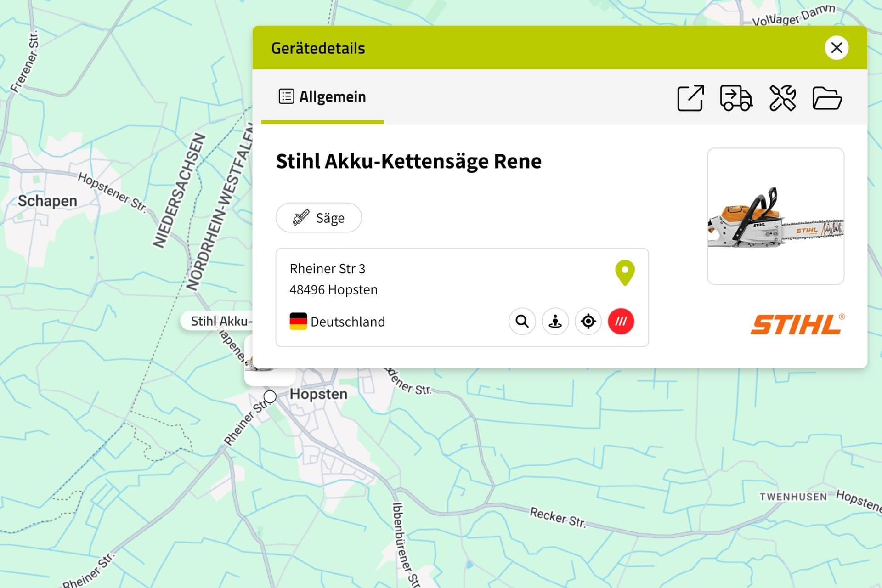Click the round map marker near Hopsten
Viewport: 882px width, 588px height.
pyautogui.click(x=270, y=396)
